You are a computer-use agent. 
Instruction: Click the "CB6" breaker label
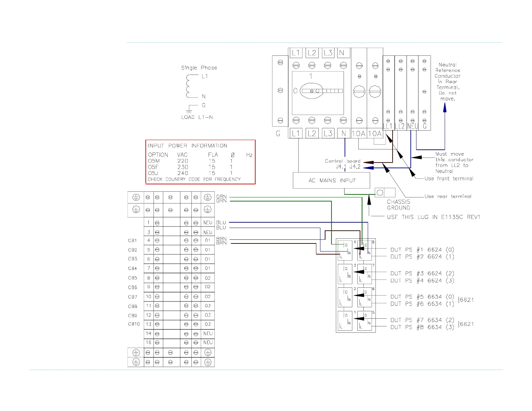[x=132, y=287]
